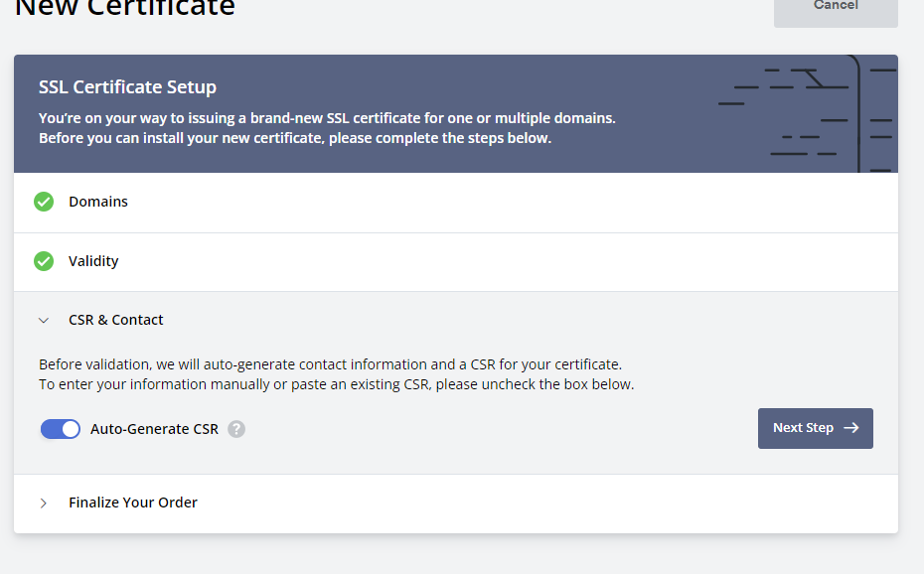Toggle off the Auto-Generate CSR switch
The width and height of the screenshot is (924, 574).
pyautogui.click(x=60, y=429)
